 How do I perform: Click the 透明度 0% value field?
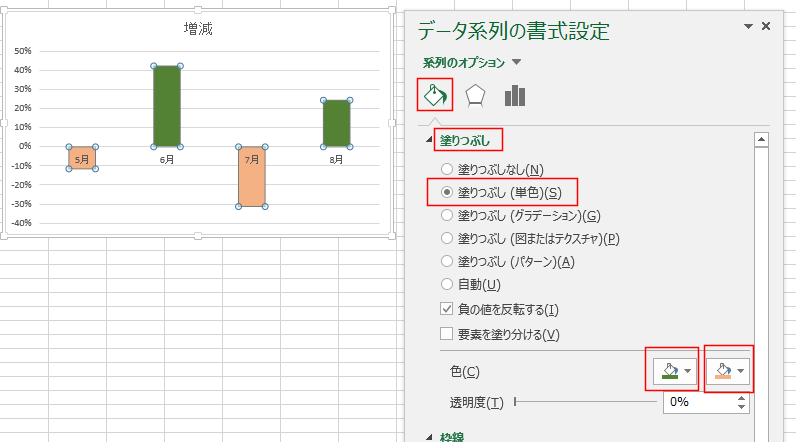[x=699, y=402]
